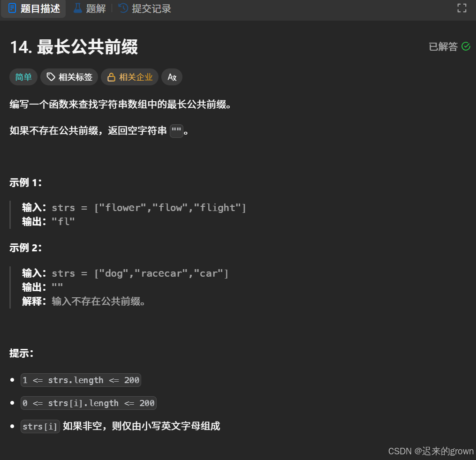Expand the 相关标签 section

pyautogui.click(x=69, y=76)
